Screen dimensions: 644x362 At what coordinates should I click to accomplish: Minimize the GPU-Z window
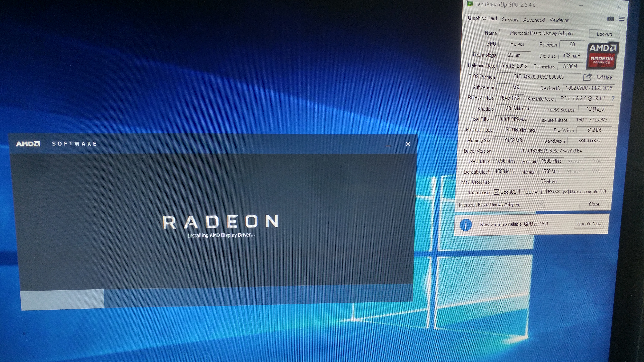(x=581, y=6)
